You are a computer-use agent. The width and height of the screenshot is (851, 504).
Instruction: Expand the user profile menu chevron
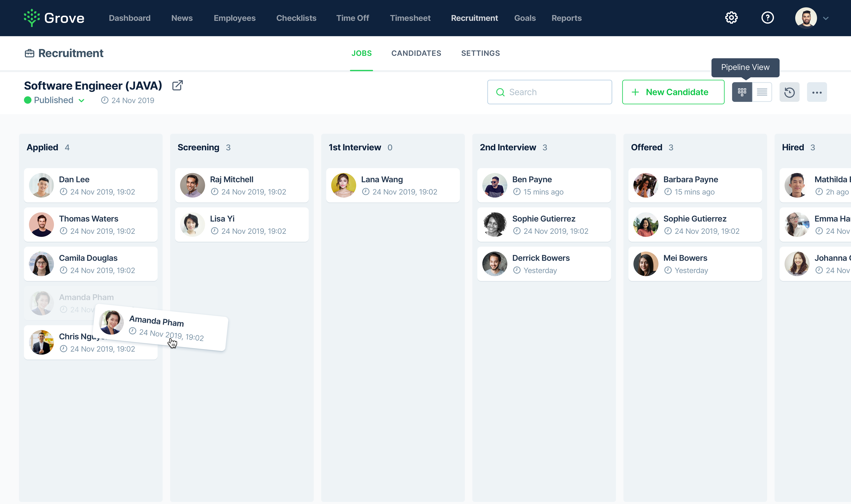[826, 18]
